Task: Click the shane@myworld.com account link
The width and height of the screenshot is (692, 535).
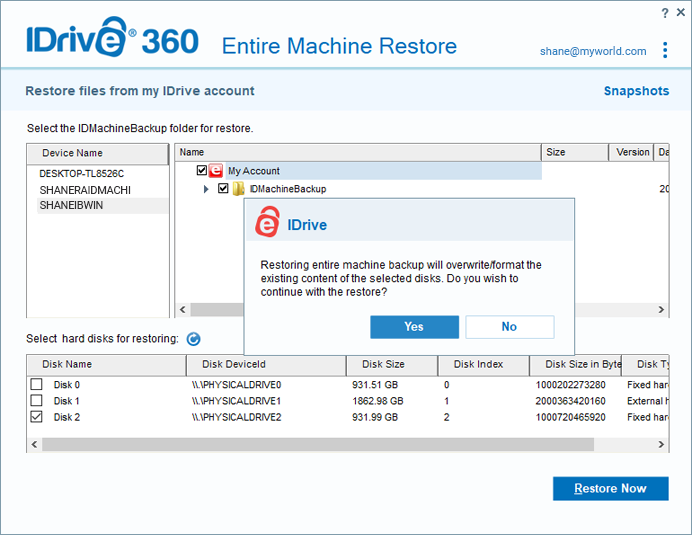Action: click(x=593, y=51)
